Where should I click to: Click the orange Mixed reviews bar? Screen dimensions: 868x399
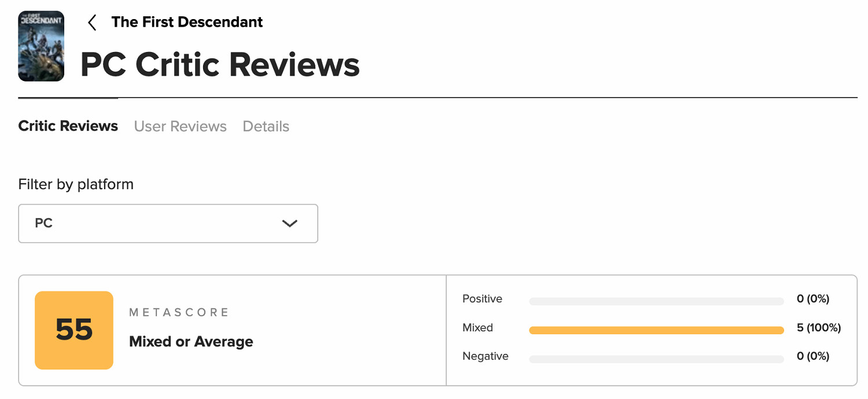(x=656, y=330)
